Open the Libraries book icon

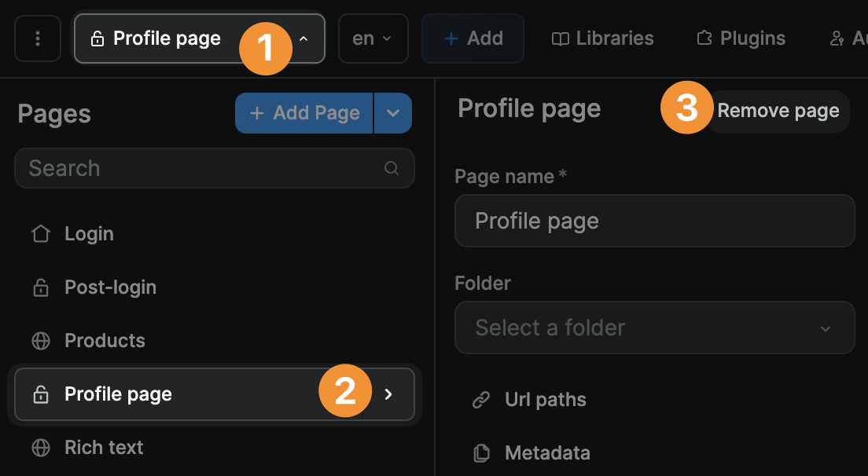[560, 37]
